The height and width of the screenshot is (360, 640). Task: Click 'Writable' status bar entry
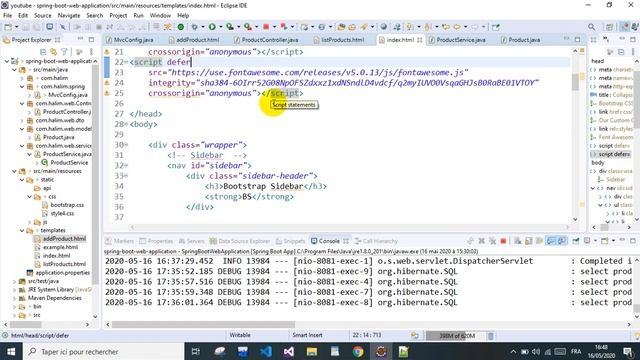(240, 335)
